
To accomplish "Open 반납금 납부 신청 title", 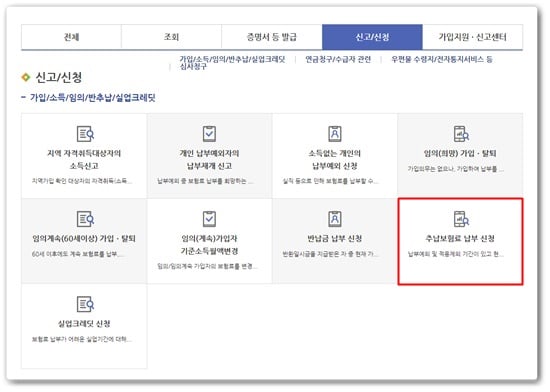I will pyautogui.click(x=335, y=238).
